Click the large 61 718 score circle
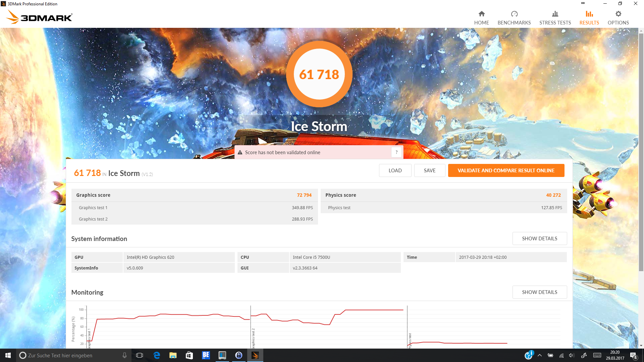Viewport: 644px width, 362px height. point(319,74)
